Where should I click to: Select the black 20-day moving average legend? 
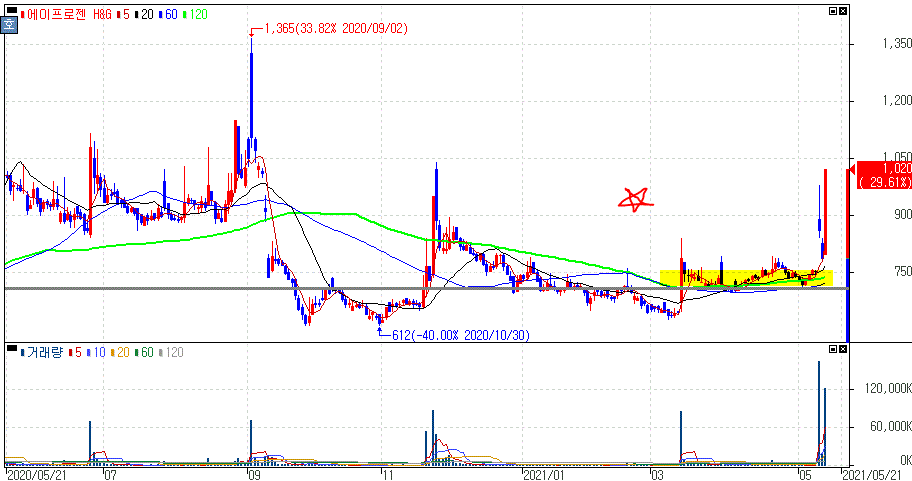[144, 15]
